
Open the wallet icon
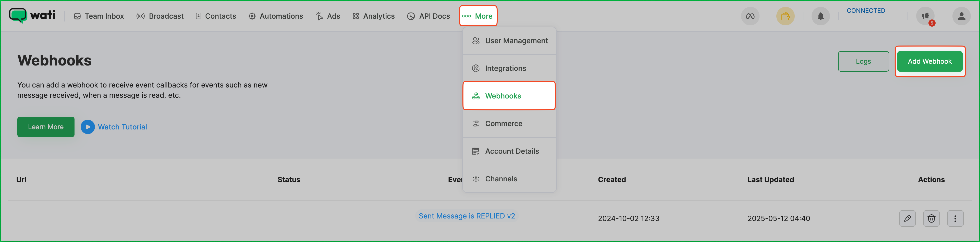click(785, 16)
